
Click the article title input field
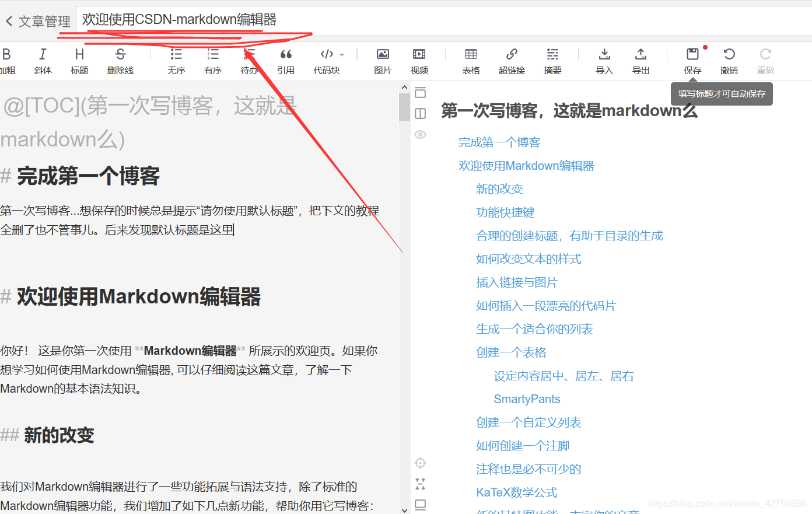[444, 21]
